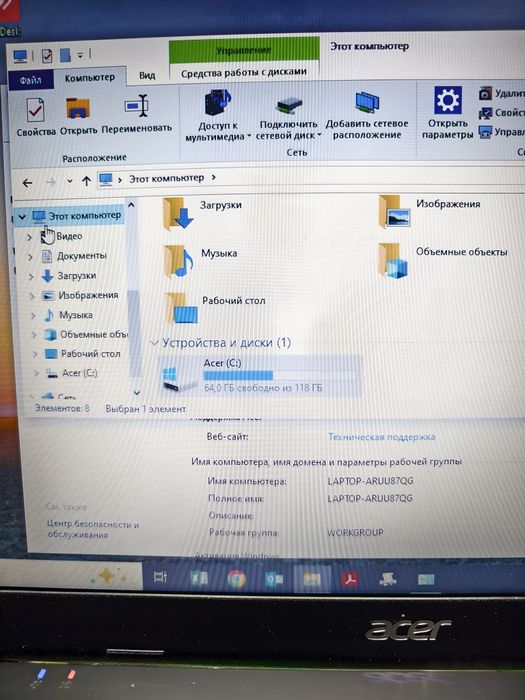Expand the Видео tree node

29,237
